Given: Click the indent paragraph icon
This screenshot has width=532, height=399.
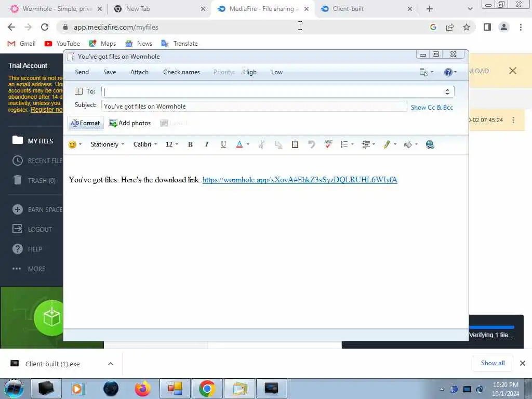Looking at the screenshot, I should [x=366, y=144].
